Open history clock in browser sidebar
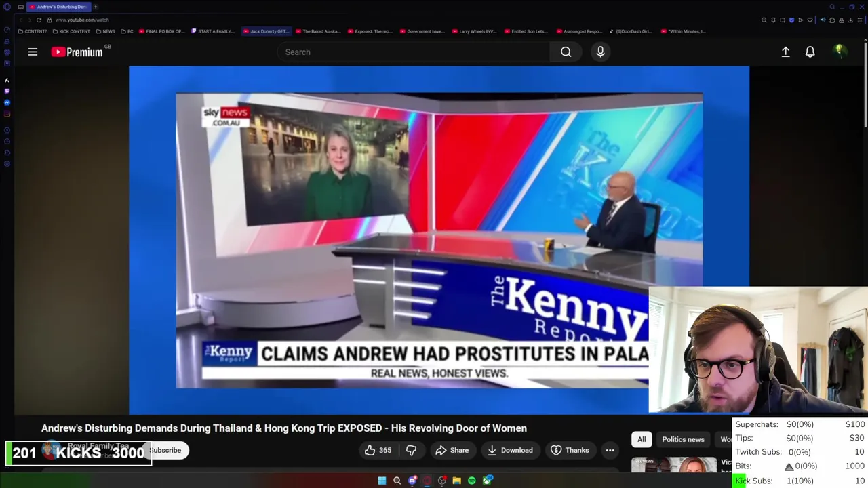 point(7,142)
